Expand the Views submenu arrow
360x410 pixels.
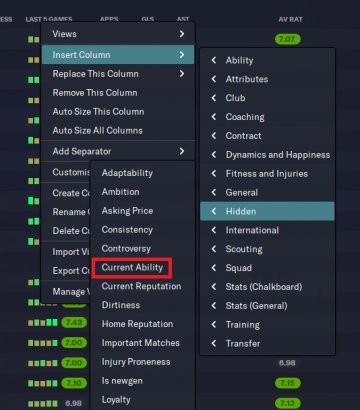(182, 34)
